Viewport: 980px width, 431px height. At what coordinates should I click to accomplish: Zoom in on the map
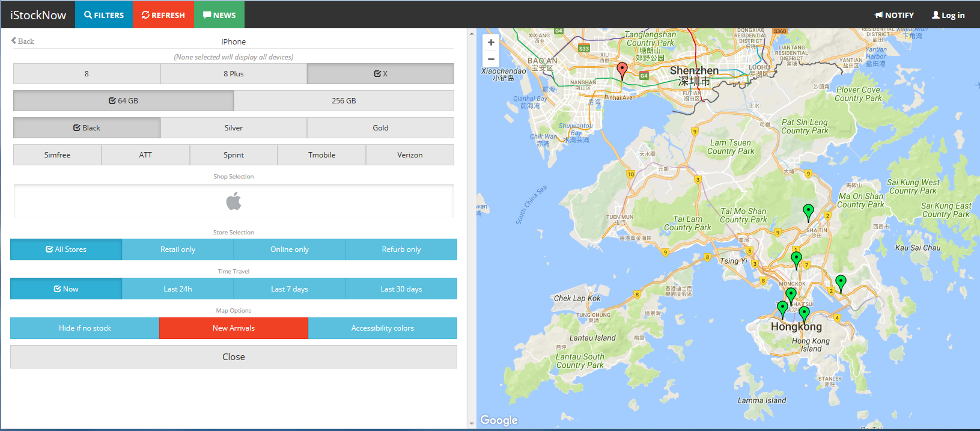pyautogui.click(x=491, y=43)
